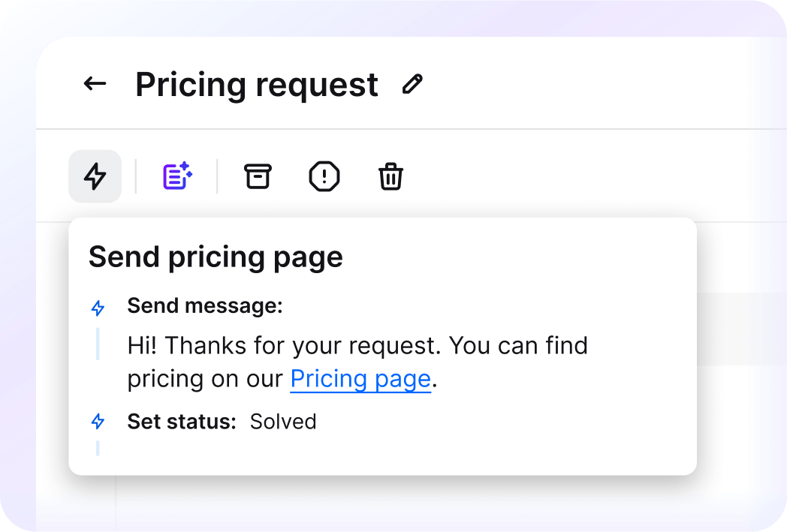Screen dimensions: 787x532
Task: Archive the Pricing request conversation
Action: [x=257, y=176]
